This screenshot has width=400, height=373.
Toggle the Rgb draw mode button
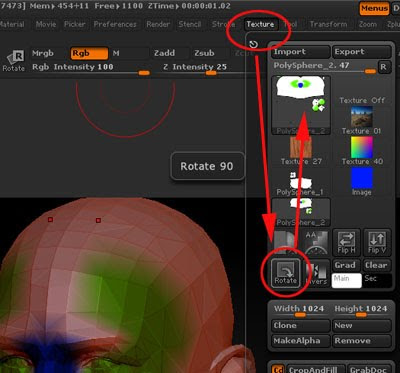coord(89,53)
